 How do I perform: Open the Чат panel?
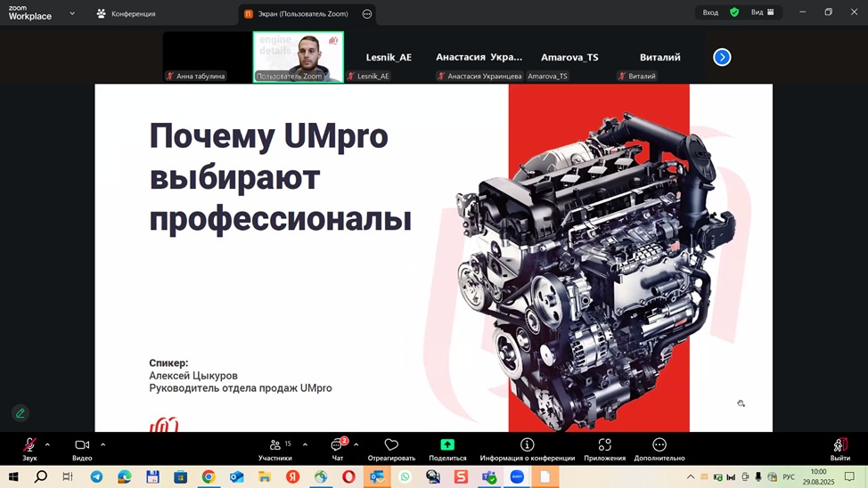(338, 447)
